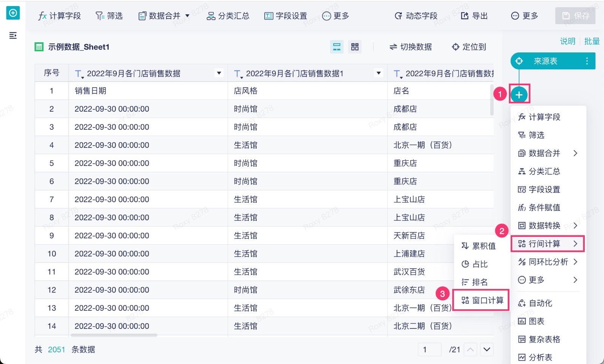Select 窗口计算 from the submenu
The width and height of the screenshot is (604, 364).
(x=482, y=300)
